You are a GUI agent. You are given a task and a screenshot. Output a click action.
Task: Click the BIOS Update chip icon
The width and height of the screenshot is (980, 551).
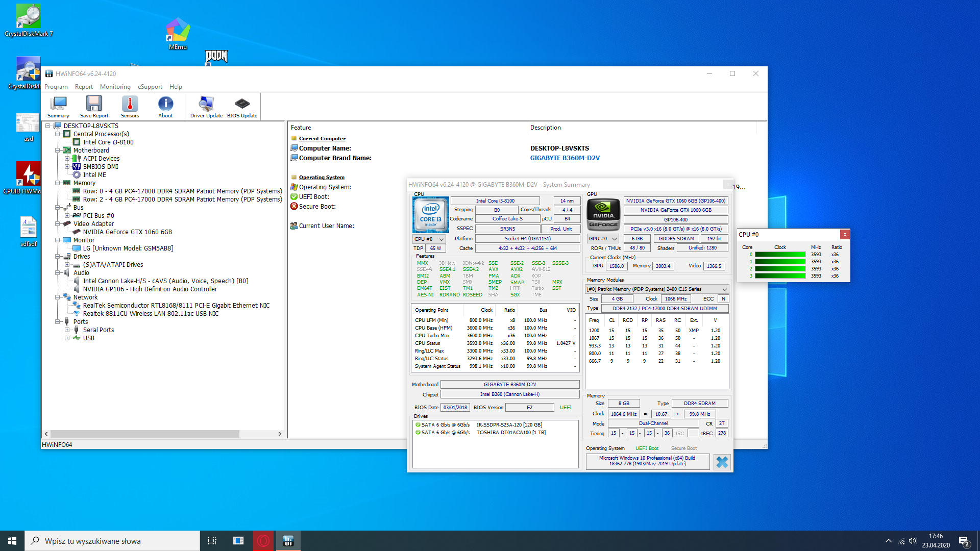[242, 107]
